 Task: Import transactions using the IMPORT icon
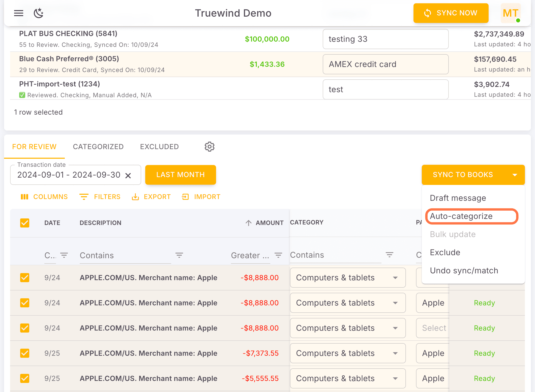click(201, 197)
